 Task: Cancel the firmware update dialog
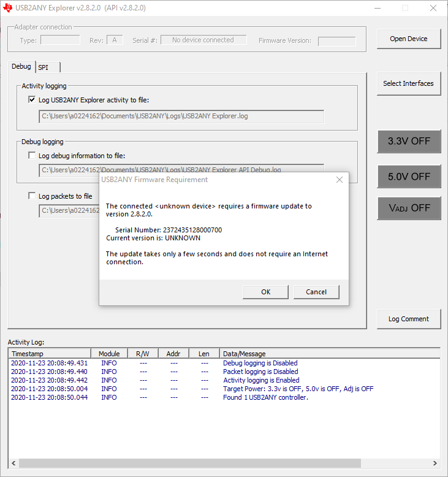tap(316, 292)
